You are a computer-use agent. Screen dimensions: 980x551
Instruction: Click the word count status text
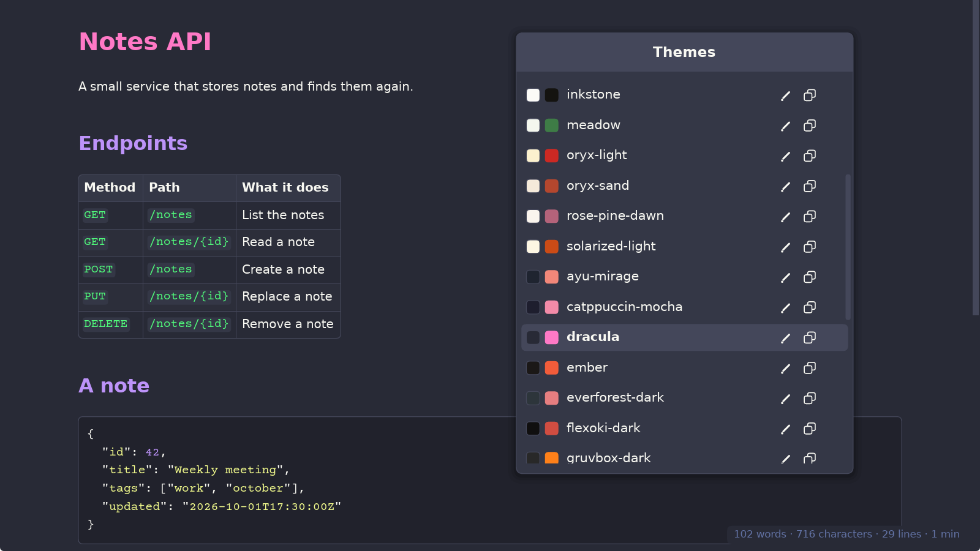846,534
